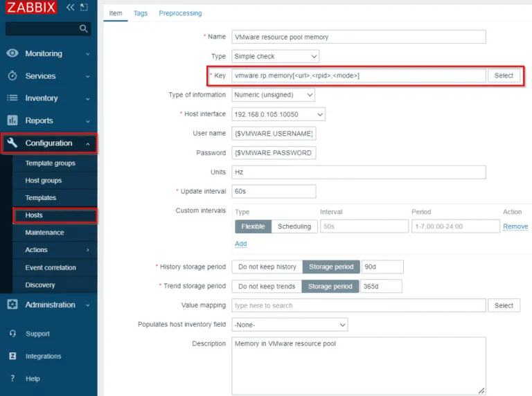Click the Key input field
Viewport: 532px width, 396px height.
(x=359, y=75)
